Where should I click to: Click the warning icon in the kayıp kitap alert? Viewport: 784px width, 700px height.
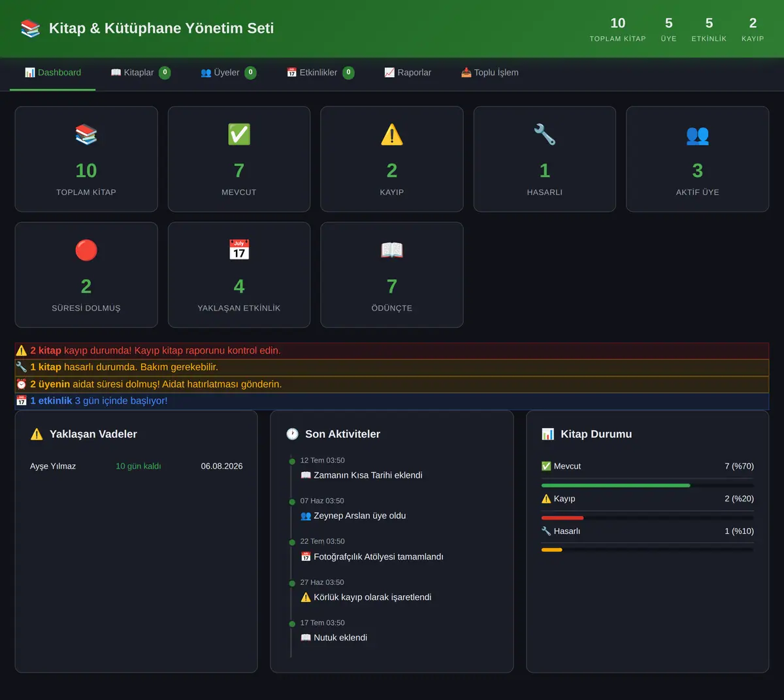(x=22, y=350)
